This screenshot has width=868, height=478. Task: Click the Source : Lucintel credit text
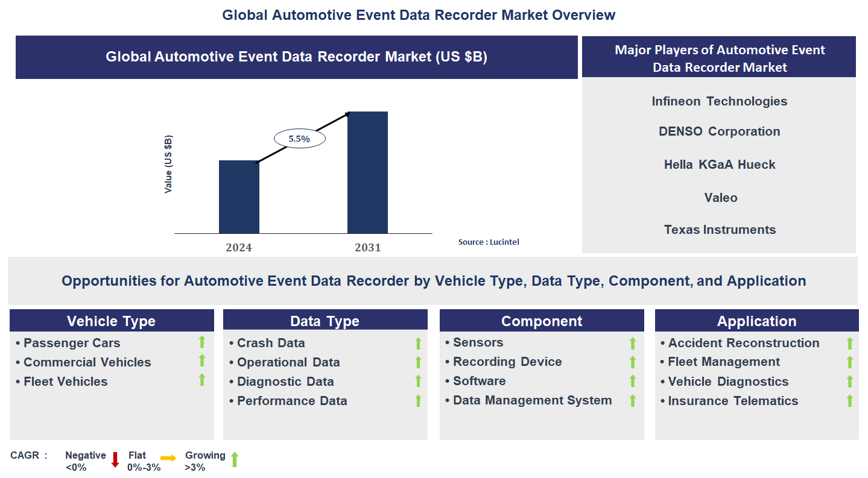[489, 242]
